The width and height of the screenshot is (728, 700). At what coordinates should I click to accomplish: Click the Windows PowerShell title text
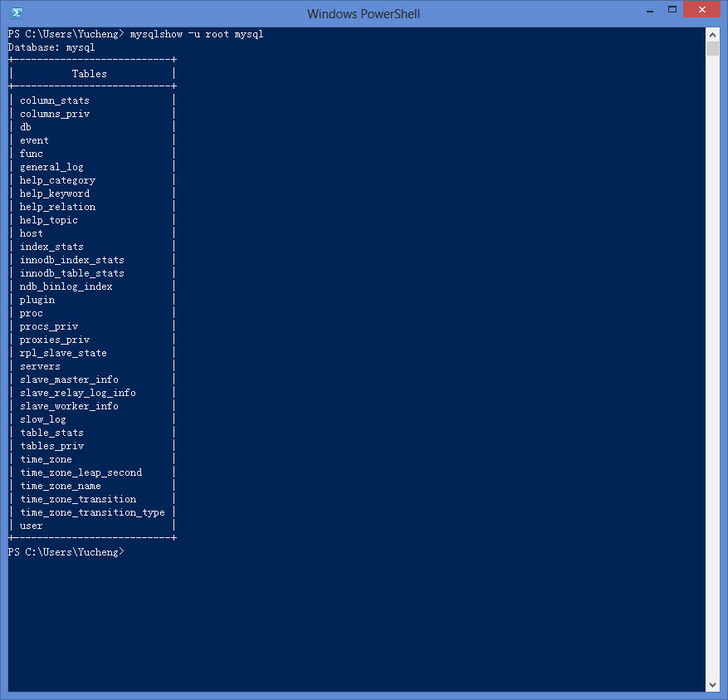point(364,14)
